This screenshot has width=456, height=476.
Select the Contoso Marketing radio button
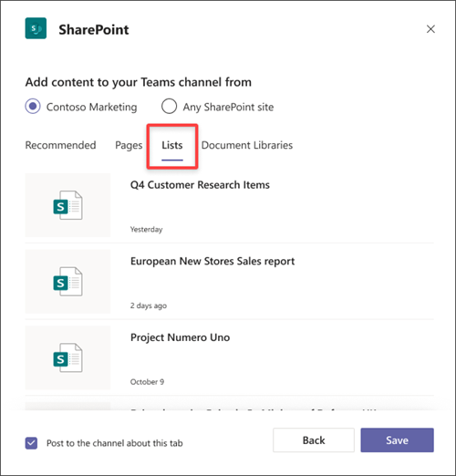[33, 107]
